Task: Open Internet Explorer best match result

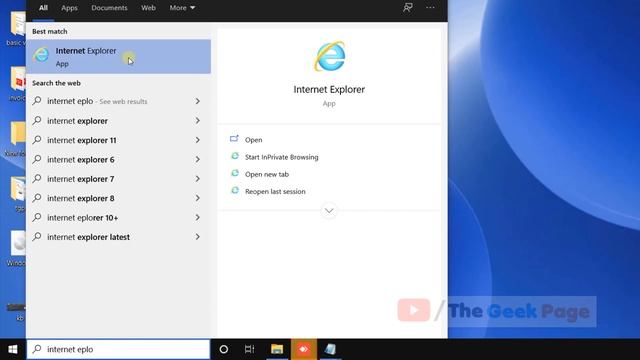Action: pyautogui.click(x=118, y=57)
